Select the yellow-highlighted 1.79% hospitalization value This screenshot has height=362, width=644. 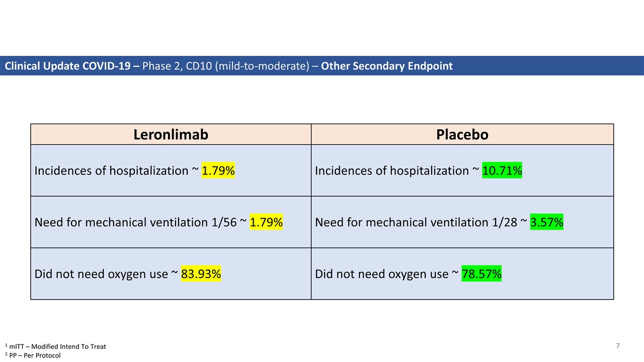click(218, 171)
